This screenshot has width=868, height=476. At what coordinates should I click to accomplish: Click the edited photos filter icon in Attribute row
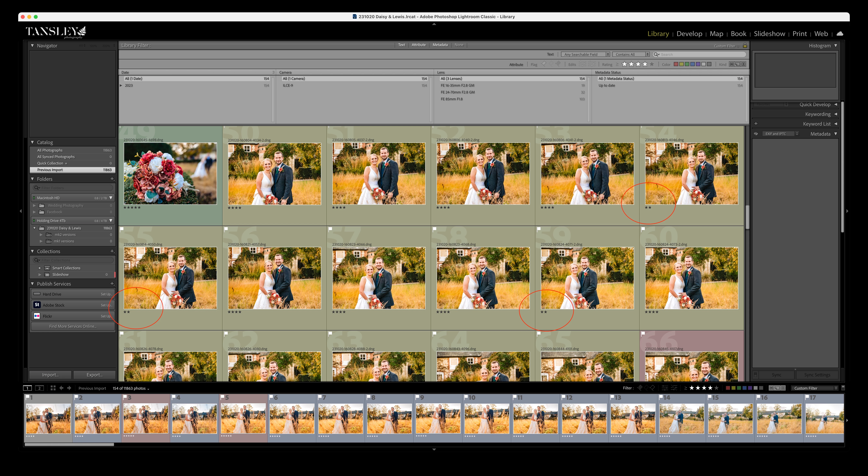(x=582, y=64)
